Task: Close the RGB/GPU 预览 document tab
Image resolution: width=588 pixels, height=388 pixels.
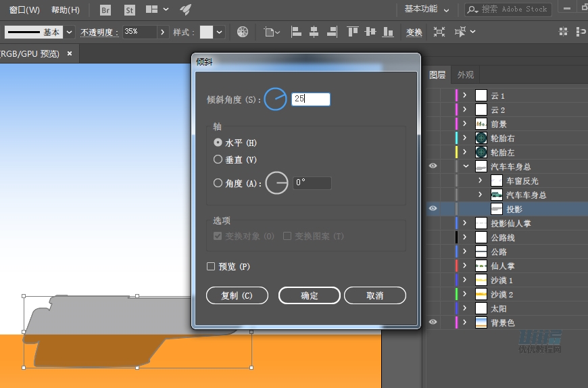Action: 70,54
